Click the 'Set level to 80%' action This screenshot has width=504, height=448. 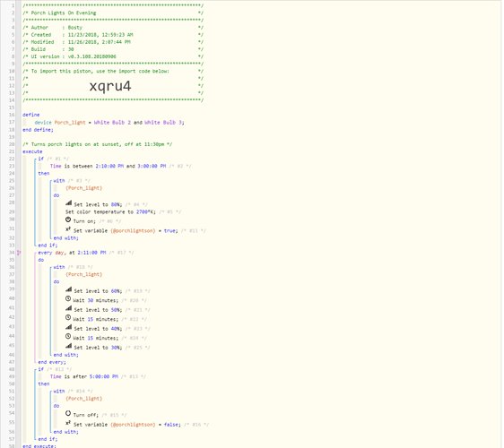[x=98, y=204]
